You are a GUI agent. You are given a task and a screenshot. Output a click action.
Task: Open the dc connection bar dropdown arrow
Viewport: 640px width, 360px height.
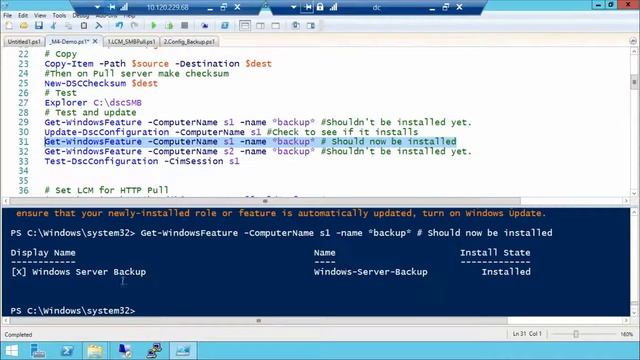tap(293, 7)
